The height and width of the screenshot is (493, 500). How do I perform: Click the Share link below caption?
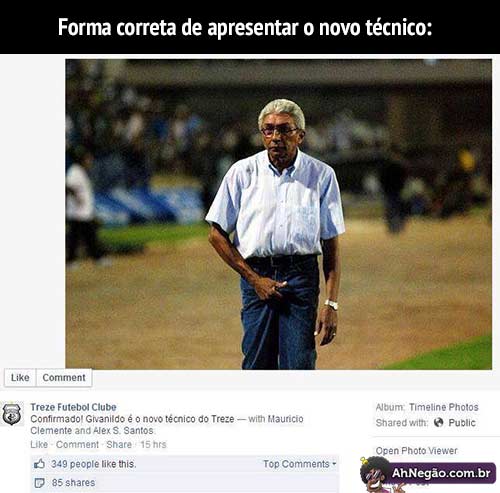point(119,444)
